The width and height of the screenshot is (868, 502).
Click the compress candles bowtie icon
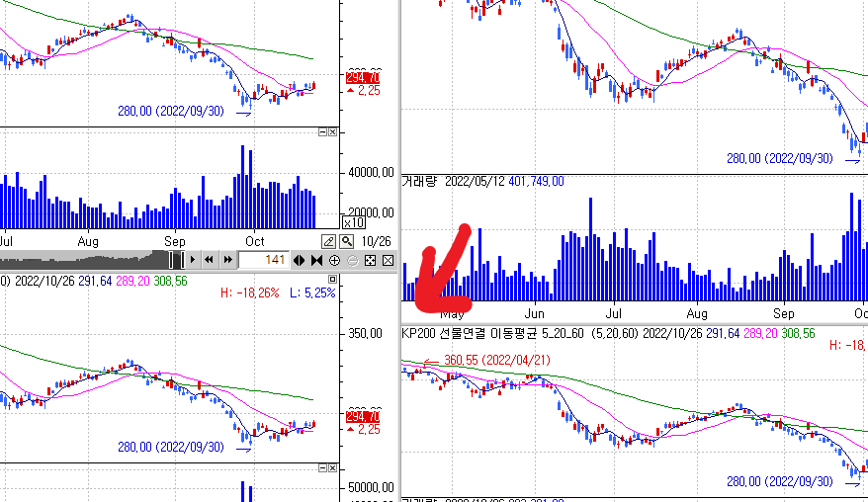pos(316,260)
